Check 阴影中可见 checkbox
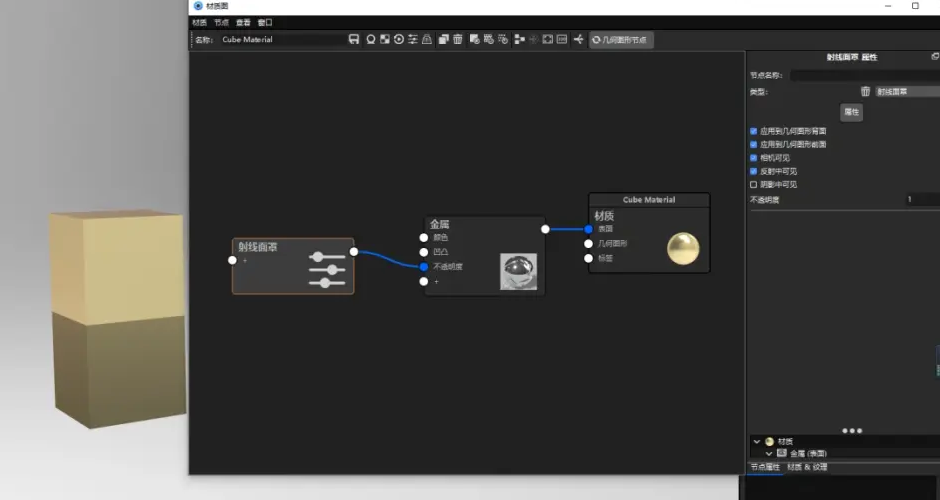 pyautogui.click(x=754, y=185)
